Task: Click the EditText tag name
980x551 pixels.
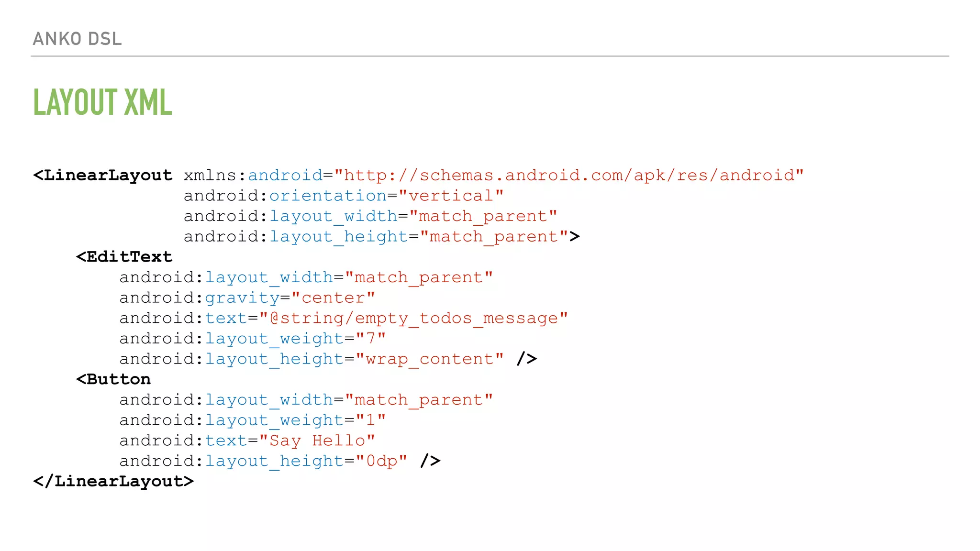Action: (124, 257)
